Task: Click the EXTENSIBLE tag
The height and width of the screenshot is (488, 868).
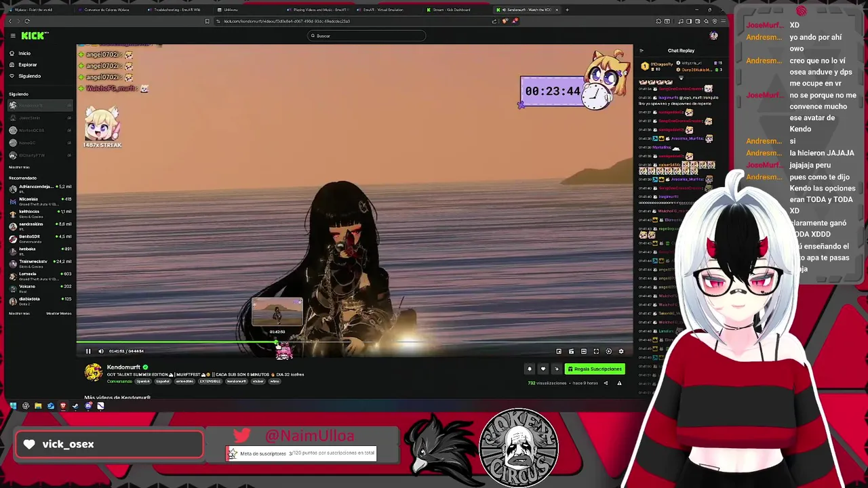Action: point(210,382)
